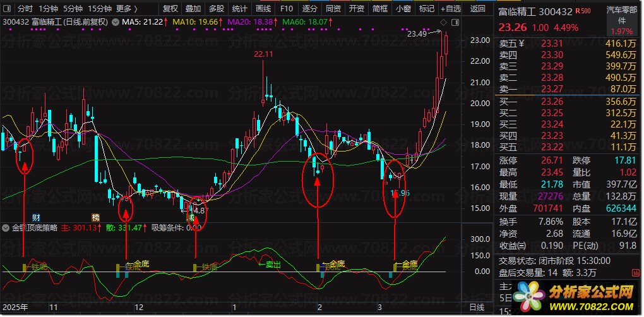Click the 23.49 peak price label
The image size is (644, 317).
click(x=417, y=34)
